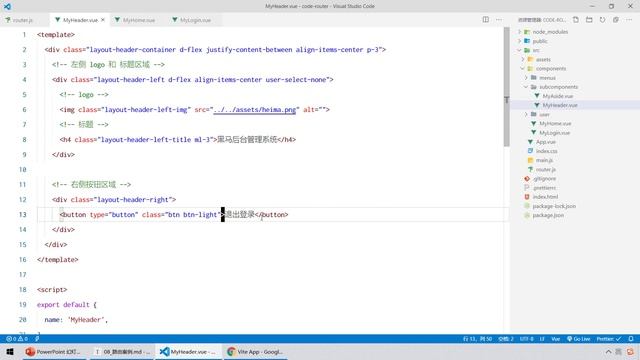The image size is (640, 360).
Task: Open the 08 markdown file taskbar item
Action: (x=122, y=351)
